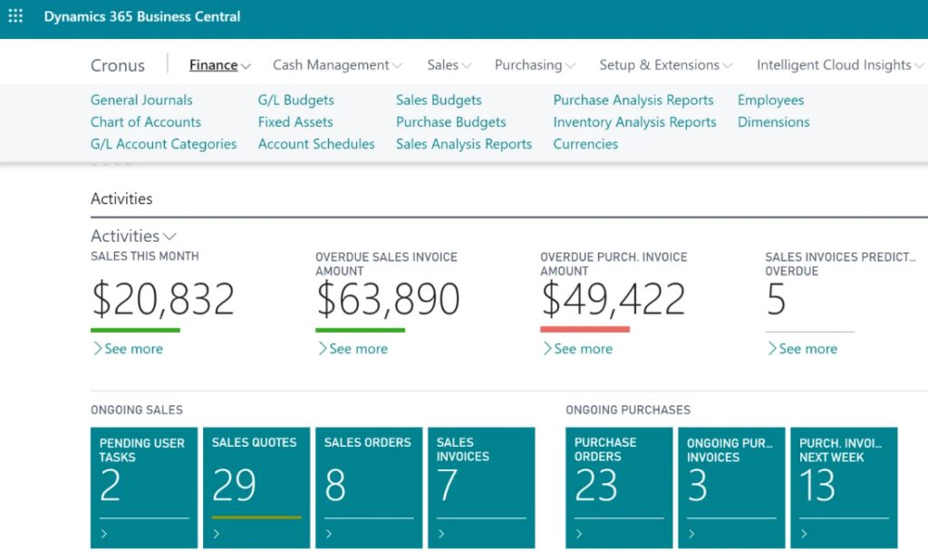Open Dimensions page
Screen dimensions: 928x560
(774, 122)
